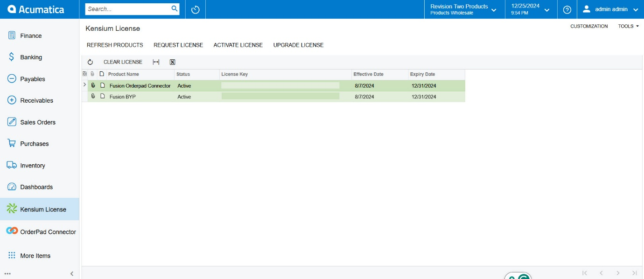Click Upgrade License
The image size is (644, 279).
coord(298,45)
